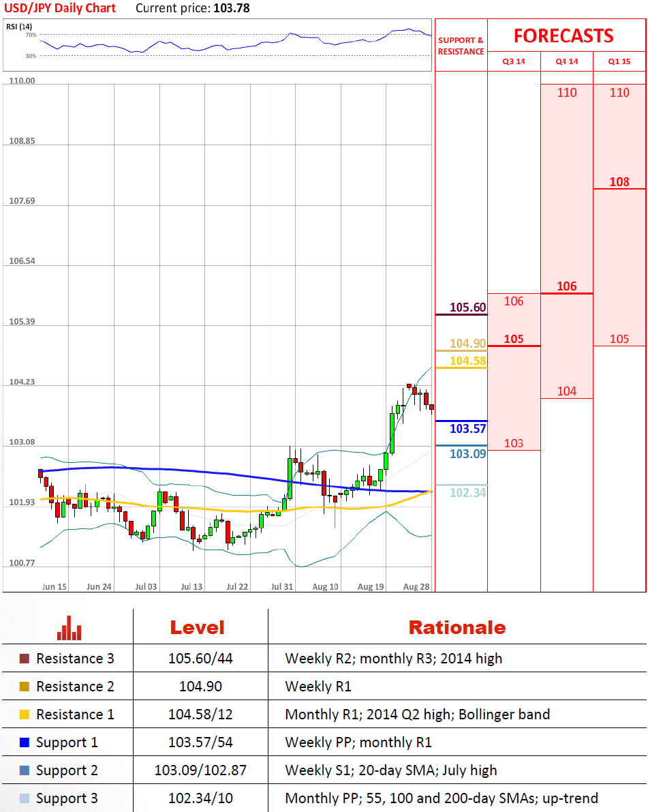This screenshot has height=812, width=648.
Task: Click the Level column header
Action: pyautogui.click(x=197, y=628)
